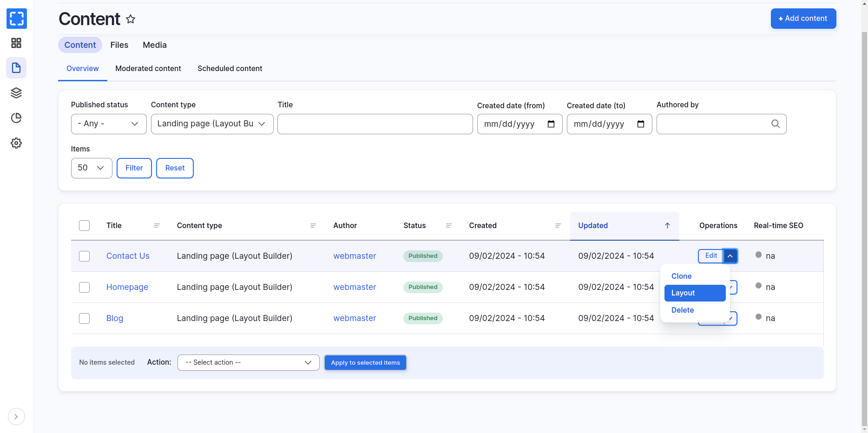Expand the sidebar with the arrow button

point(16,417)
